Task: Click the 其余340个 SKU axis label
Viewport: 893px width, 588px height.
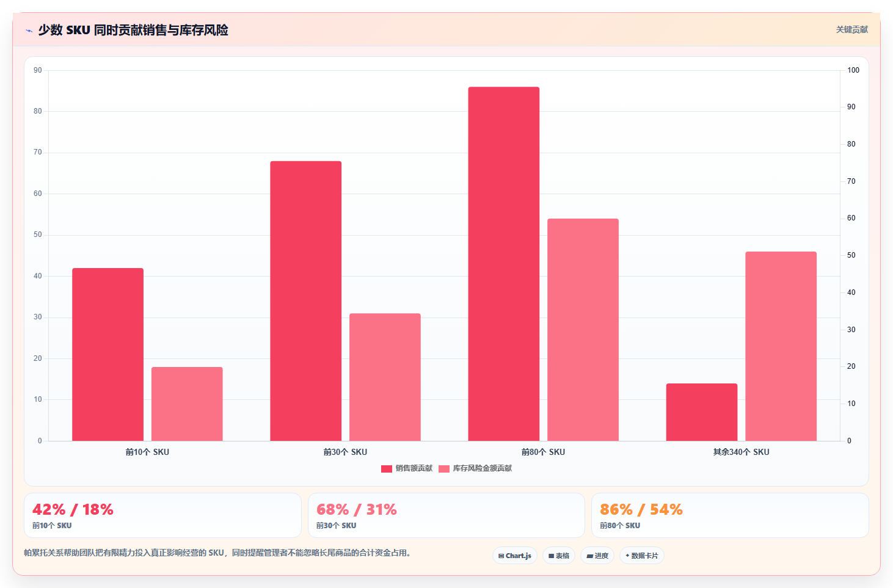Action: (x=741, y=452)
